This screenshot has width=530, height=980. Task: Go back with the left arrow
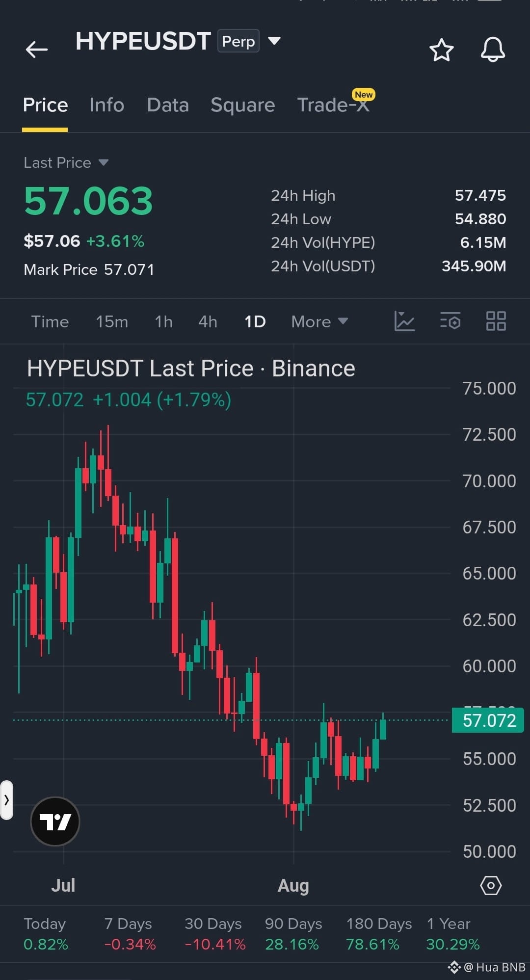(x=37, y=49)
